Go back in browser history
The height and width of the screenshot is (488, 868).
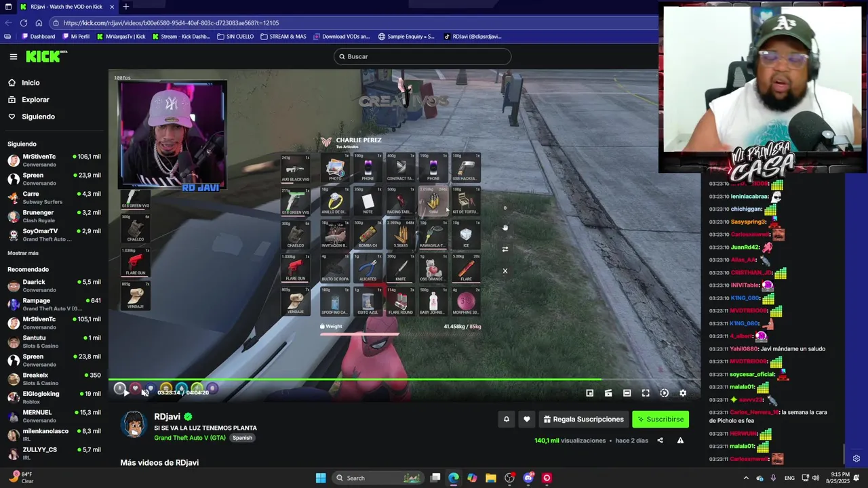click(9, 22)
